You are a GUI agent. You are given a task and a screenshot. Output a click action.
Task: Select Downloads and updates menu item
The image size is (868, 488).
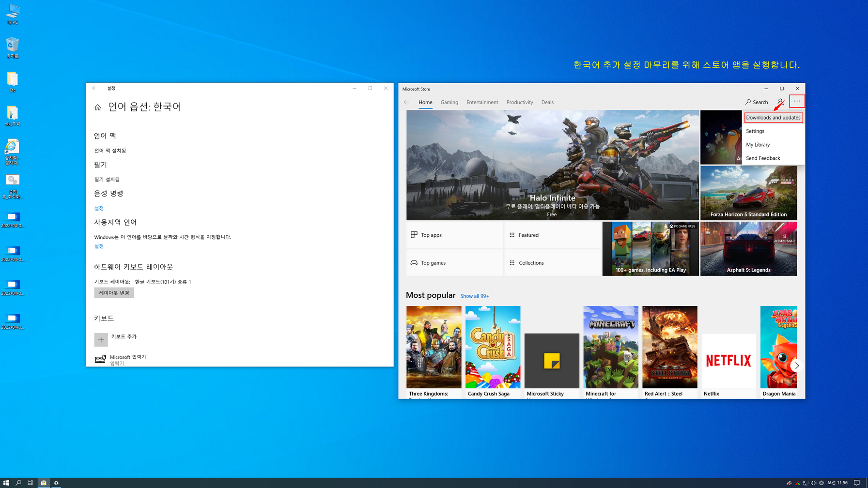(773, 118)
